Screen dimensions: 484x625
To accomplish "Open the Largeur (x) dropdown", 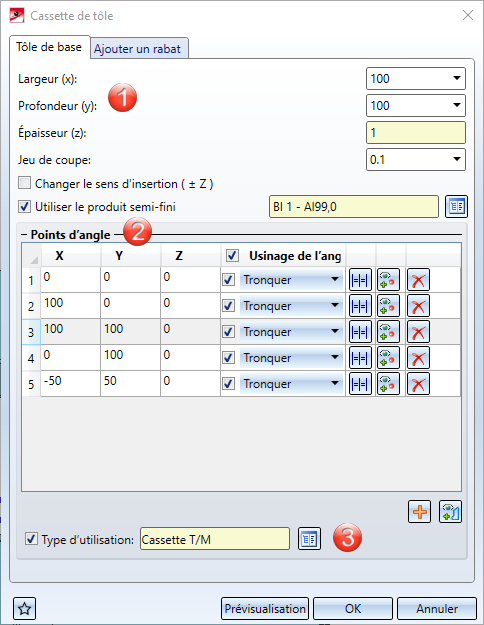I will click(456, 79).
